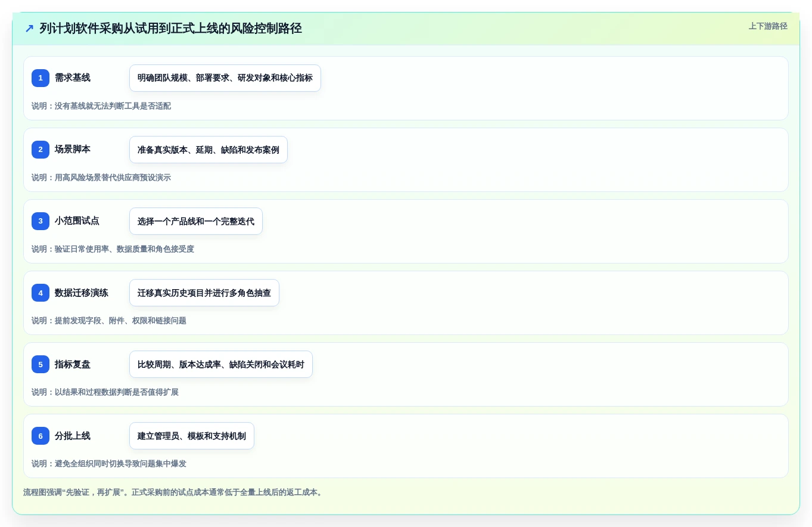Open the 选择一个产品线和一个完整迭代 box
The height and width of the screenshot is (527, 812).
pos(196,221)
